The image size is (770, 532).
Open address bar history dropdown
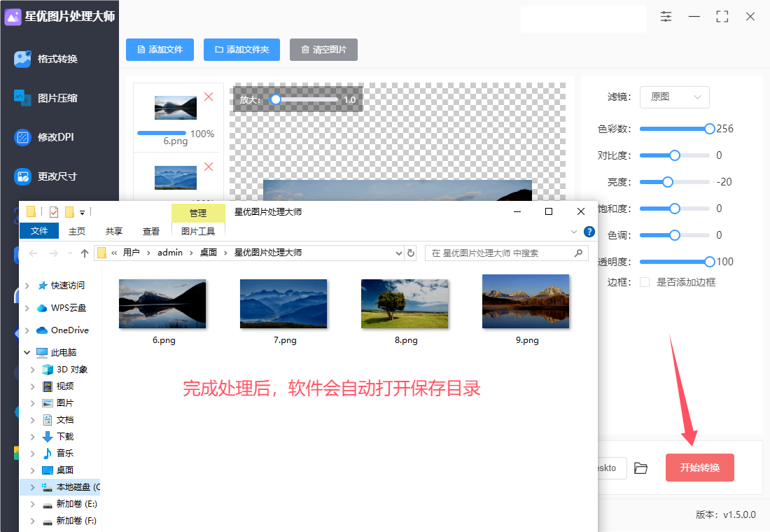coord(399,253)
